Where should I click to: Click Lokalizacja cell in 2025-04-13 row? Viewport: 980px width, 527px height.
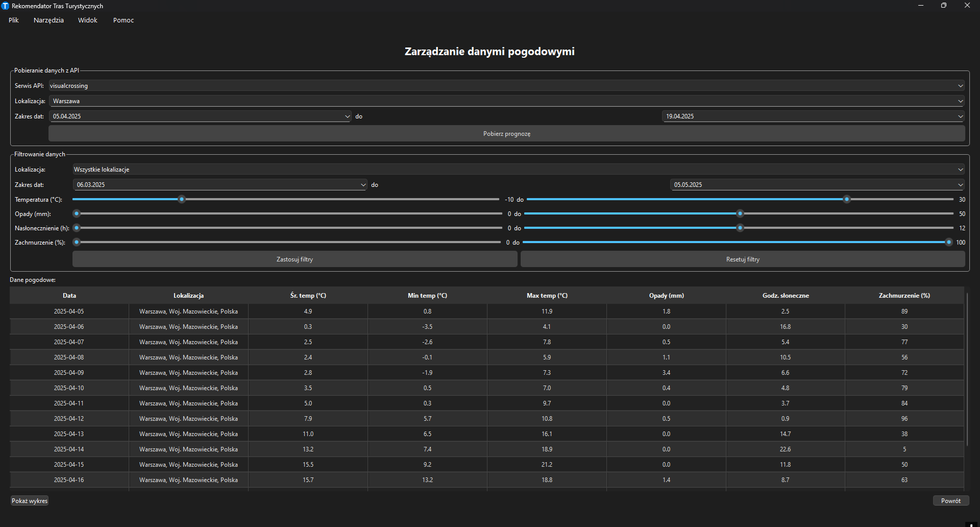(x=188, y=434)
